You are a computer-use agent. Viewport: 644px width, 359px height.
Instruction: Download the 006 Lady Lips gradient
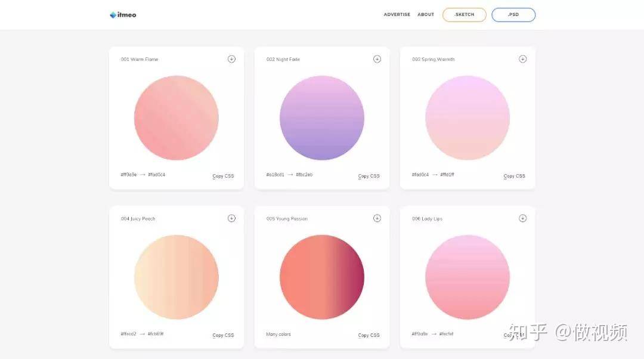coord(522,218)
